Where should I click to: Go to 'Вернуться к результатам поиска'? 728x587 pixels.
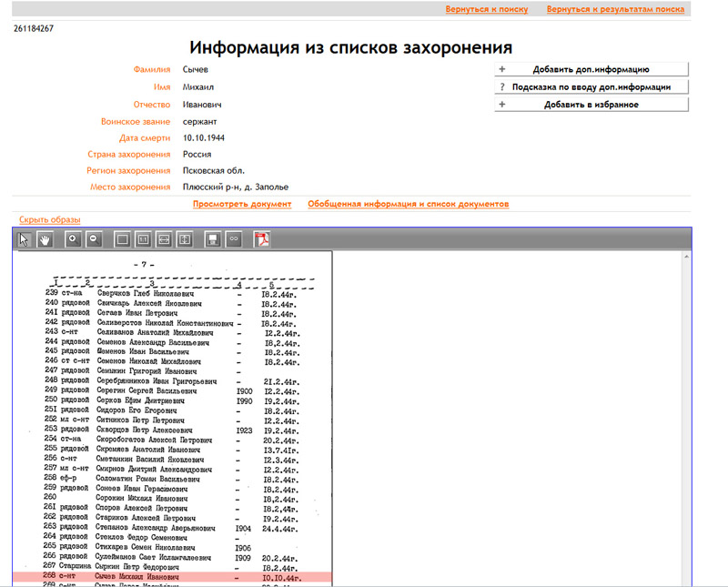(x=615, y=10)
